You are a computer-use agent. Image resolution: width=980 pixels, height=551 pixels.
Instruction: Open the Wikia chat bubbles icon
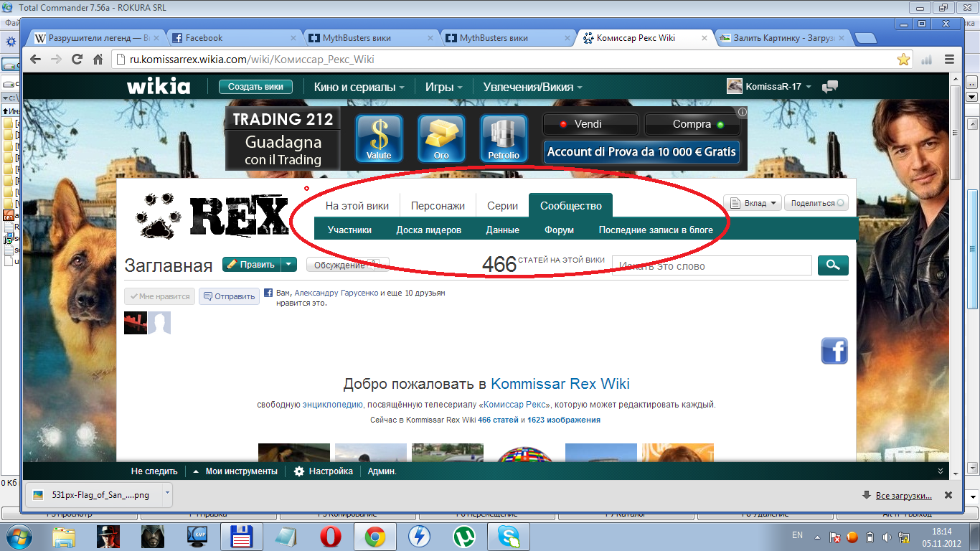click(x=830, y=87)
